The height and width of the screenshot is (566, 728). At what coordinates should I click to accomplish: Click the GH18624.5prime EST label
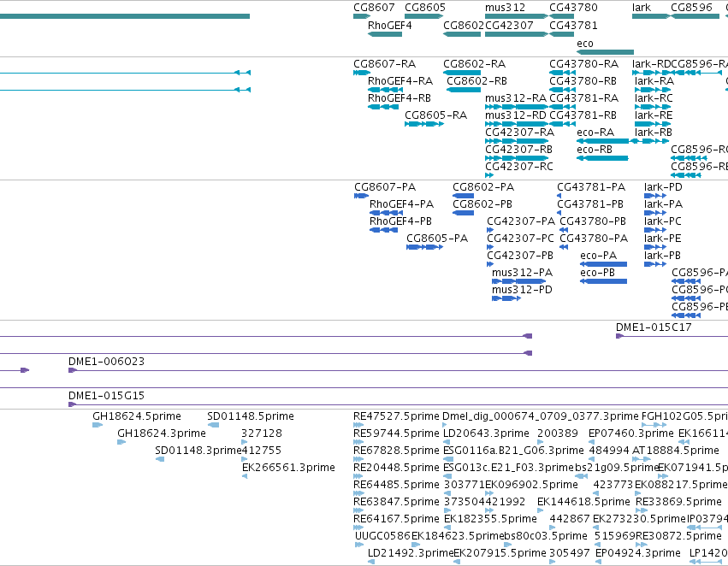tap(137, 416)
